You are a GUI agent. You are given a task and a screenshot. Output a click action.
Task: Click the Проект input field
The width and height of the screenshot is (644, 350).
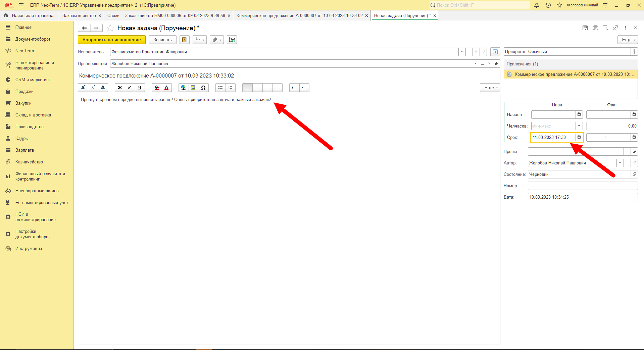tap(576, 151)
